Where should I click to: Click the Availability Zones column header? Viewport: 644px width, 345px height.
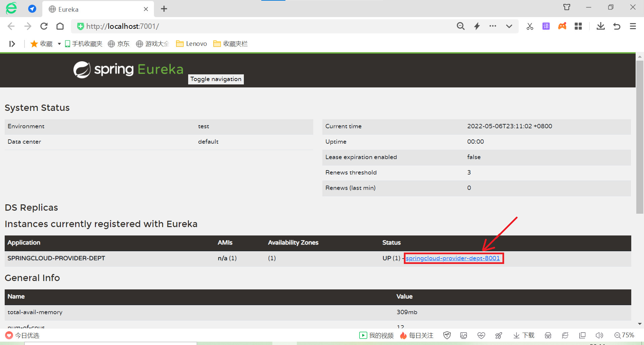click(293, 243)
